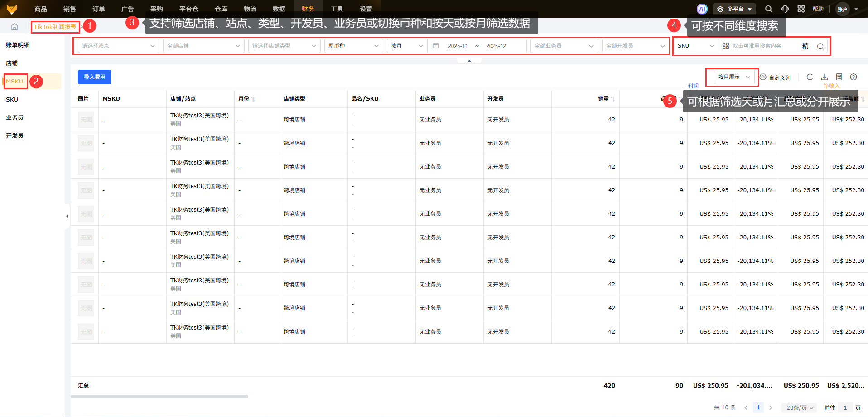Viewport: 868px width, 417px height.
Task: Click the download export icon
Action: (825, 77)
